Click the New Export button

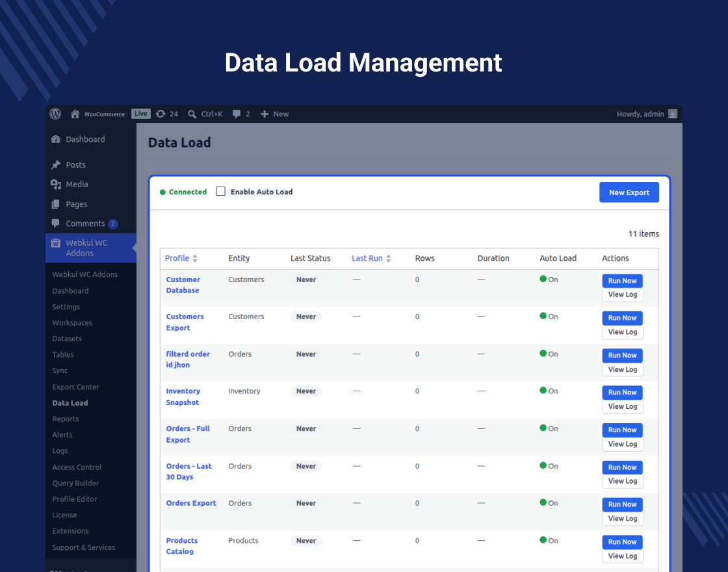coord(629,192)
